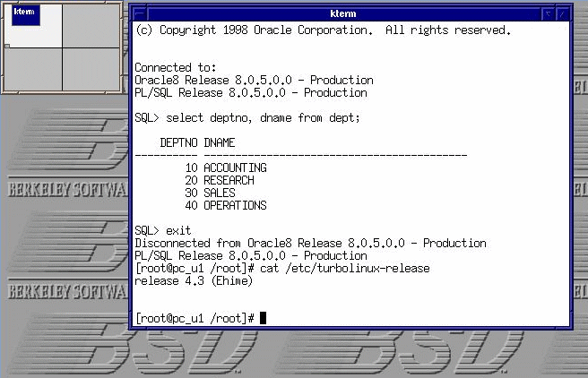The image size is (588, 378).
Task: Switch to the pager desktop below the kterm miniature
Action: pyautogui.click(x=33, y=69)
